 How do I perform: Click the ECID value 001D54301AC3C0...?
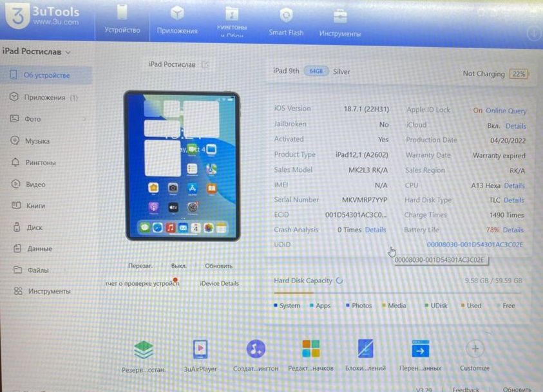[356, 215]
